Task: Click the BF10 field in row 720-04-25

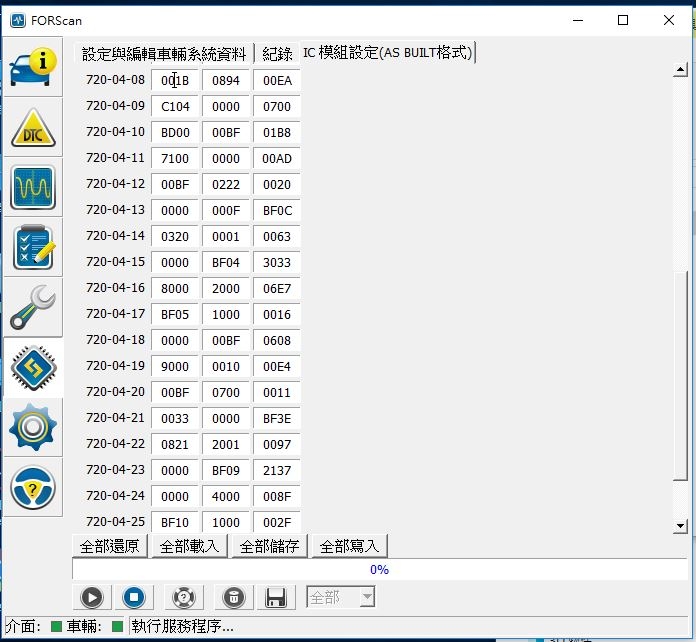Action: point(175,522)
